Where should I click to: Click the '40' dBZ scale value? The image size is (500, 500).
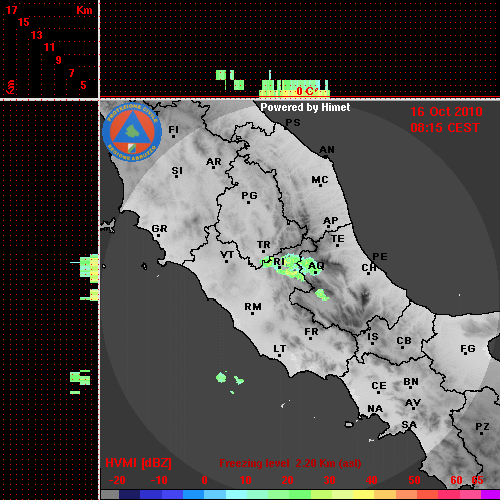(371, 480)
